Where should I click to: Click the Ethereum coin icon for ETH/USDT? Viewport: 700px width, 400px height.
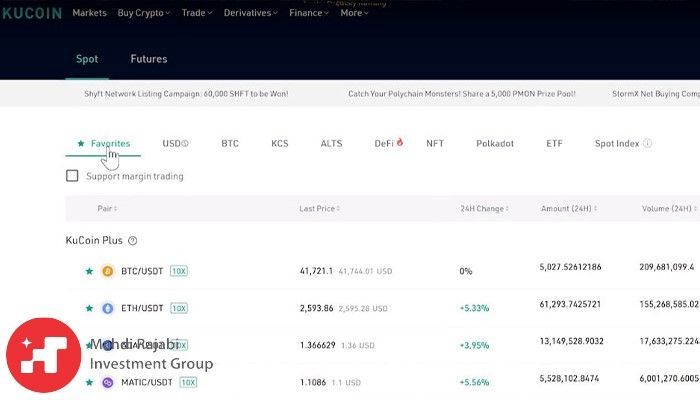tap(108, 308)
